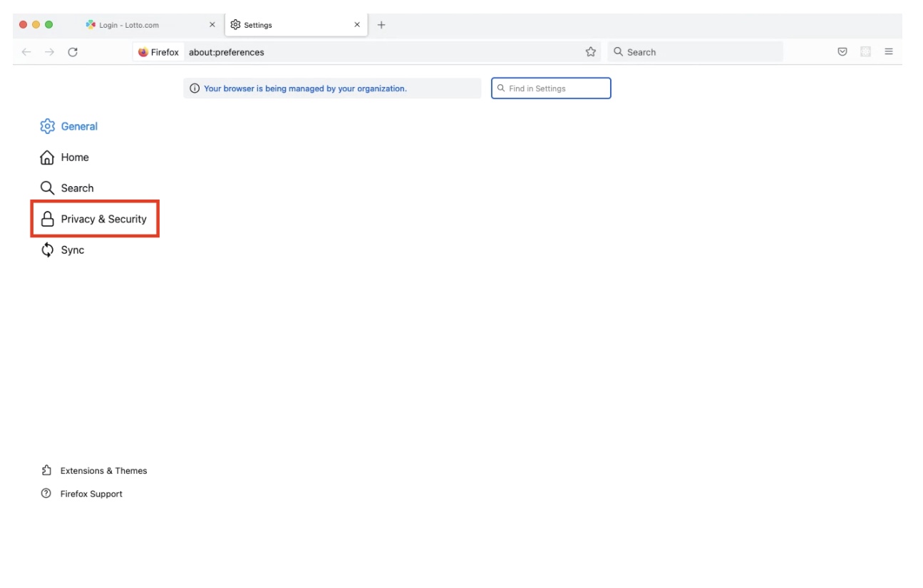Click the Sync arrows icon
923x588 pixels.
(x=48, y=250)
